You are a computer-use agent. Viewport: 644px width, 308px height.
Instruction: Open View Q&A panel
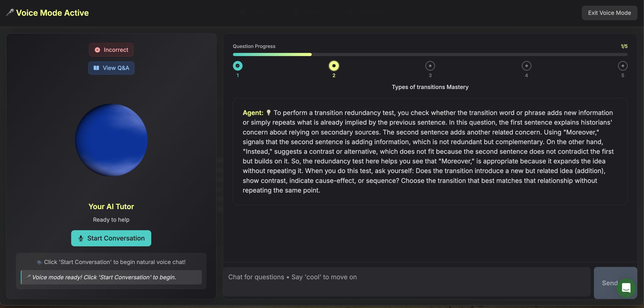(111, 68)
